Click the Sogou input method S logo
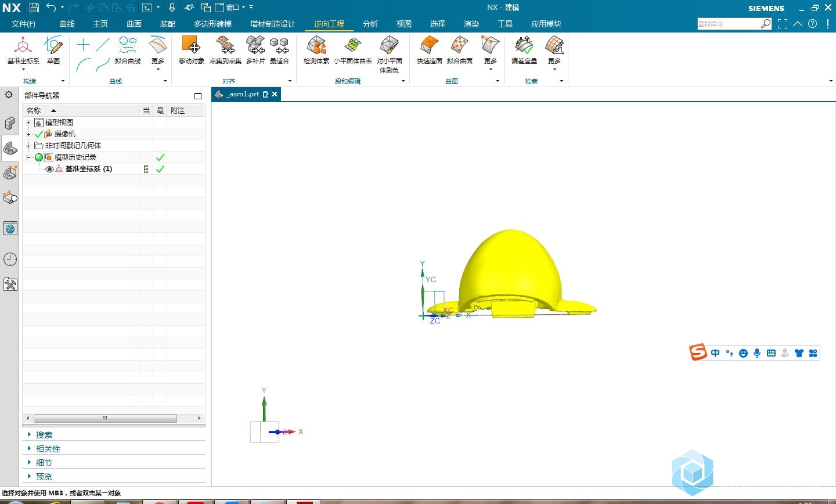The image size is (836, 504). [698, 352]
